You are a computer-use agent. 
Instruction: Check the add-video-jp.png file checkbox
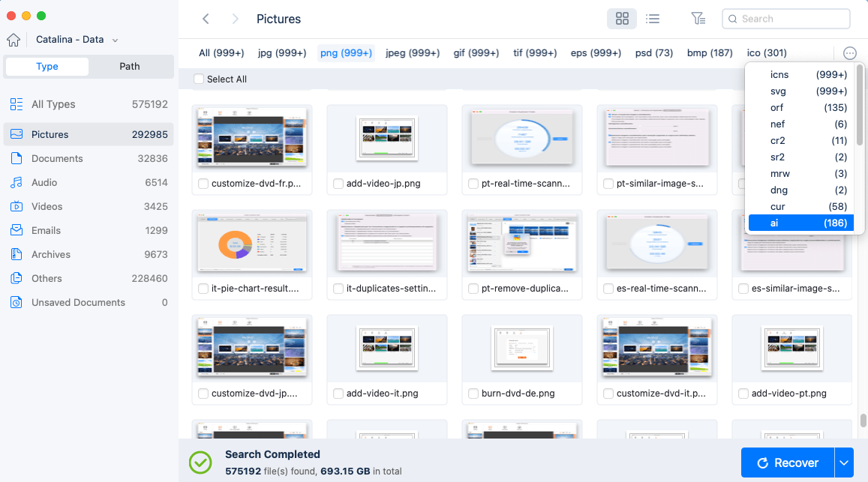(x=338, y=184)
